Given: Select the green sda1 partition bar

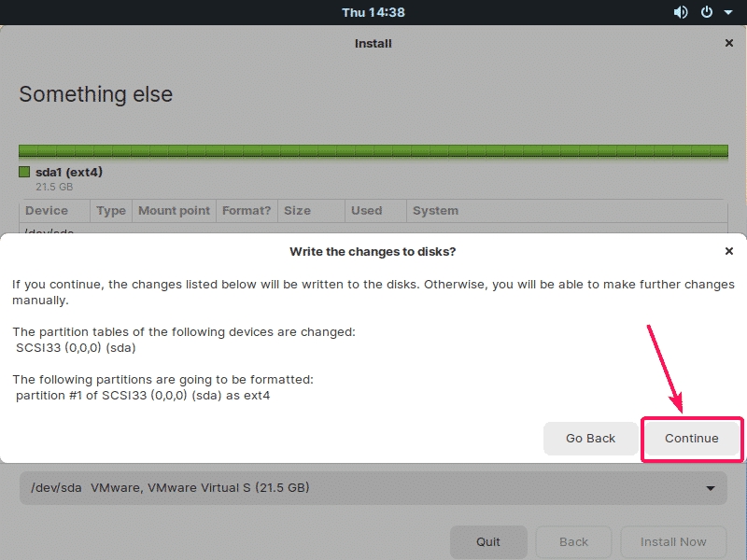Looking at the screenshot, I should (373, 151).
